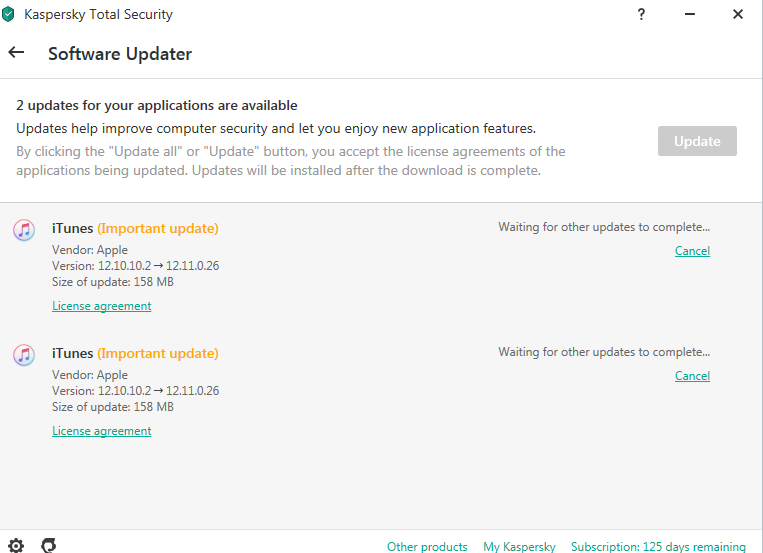763x553 pixels.
Task: Click the Kaspersky shield logo in title bar
Action: click(x=8, y=14)
